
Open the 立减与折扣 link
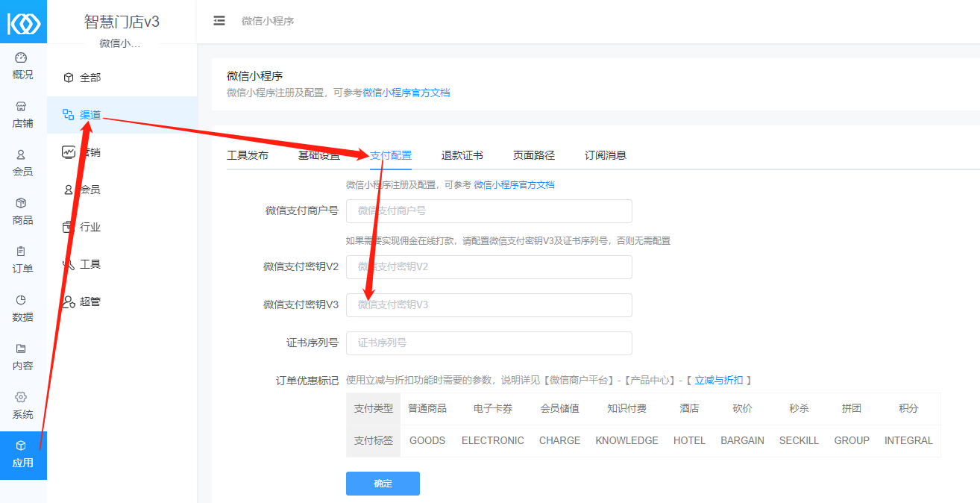[x=719, y=381]
